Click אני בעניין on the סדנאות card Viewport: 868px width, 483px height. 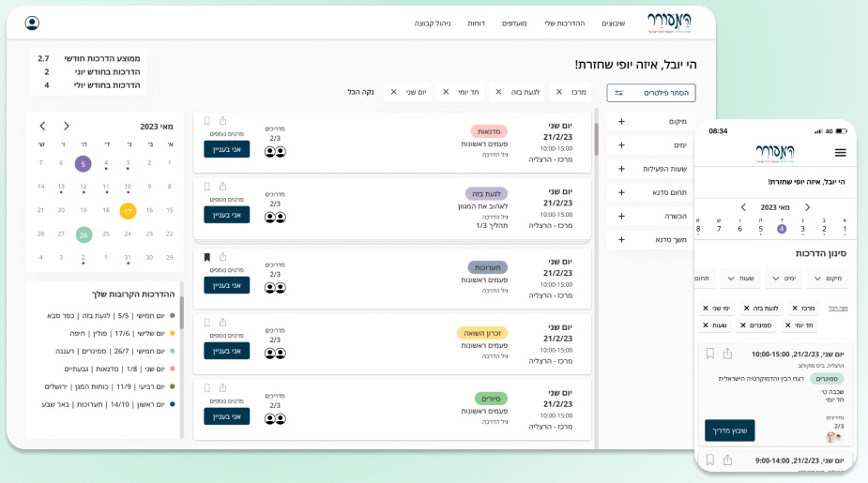tap(226, 149)
